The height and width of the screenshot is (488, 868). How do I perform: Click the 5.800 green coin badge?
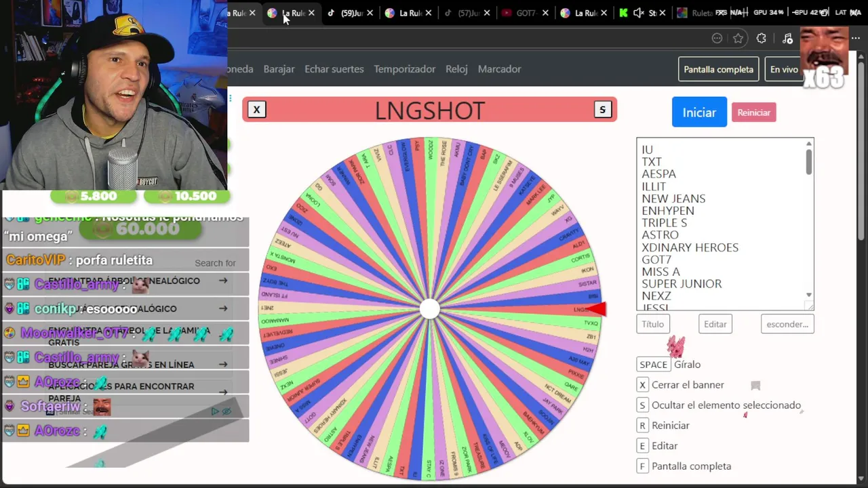pyautogui.click(x=93, y=196)
